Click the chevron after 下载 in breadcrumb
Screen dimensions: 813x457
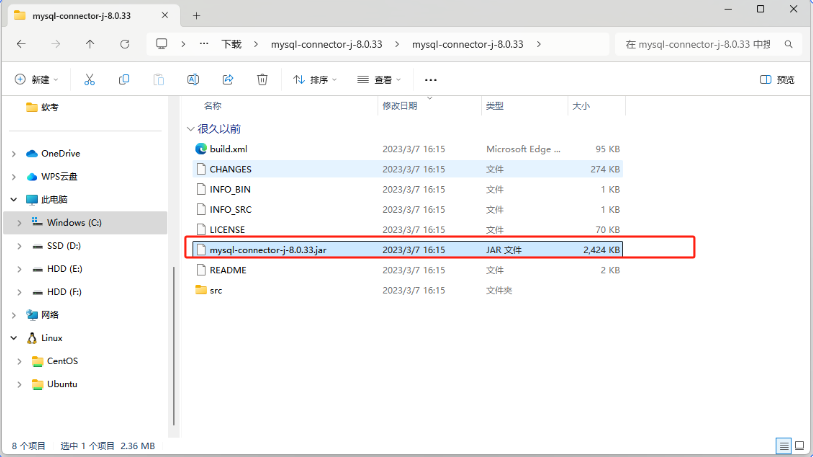[256, 44]
